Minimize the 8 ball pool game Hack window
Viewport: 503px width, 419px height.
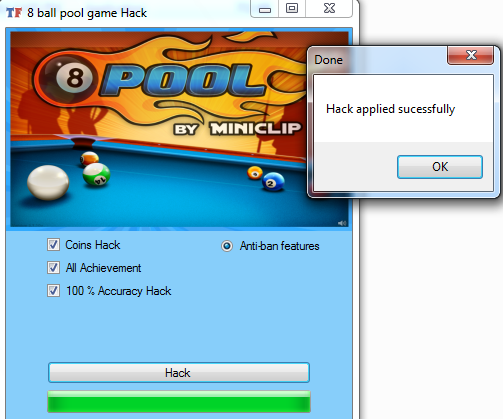265,9
